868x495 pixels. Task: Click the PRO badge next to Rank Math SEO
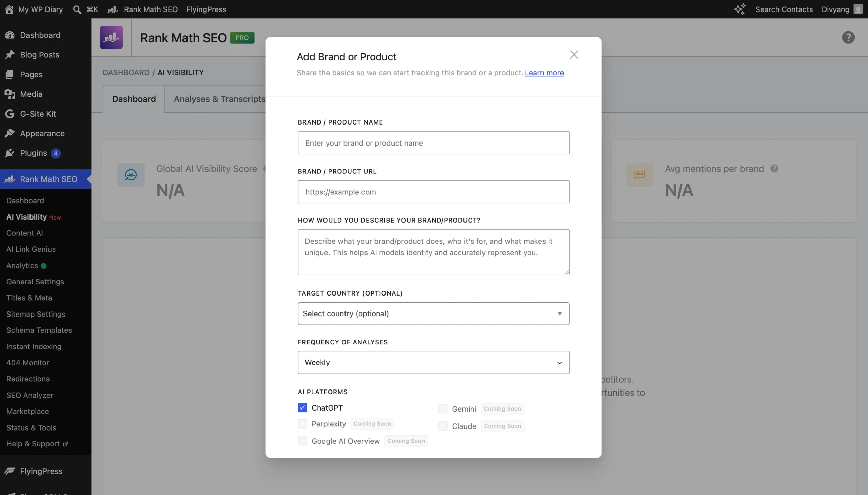[242, 38]
